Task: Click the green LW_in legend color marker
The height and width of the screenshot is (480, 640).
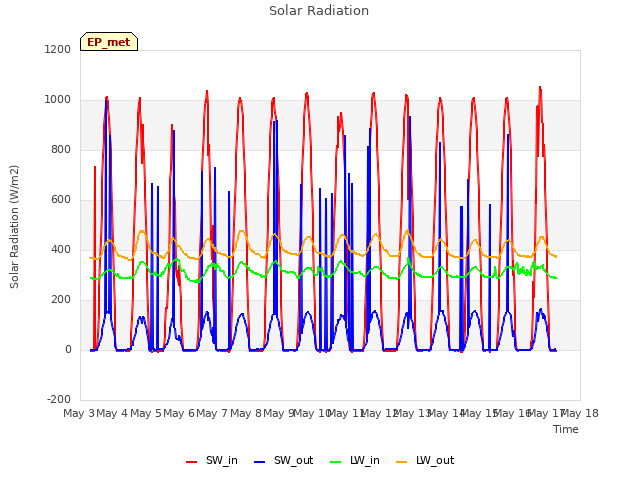Action: click(335, 462)
